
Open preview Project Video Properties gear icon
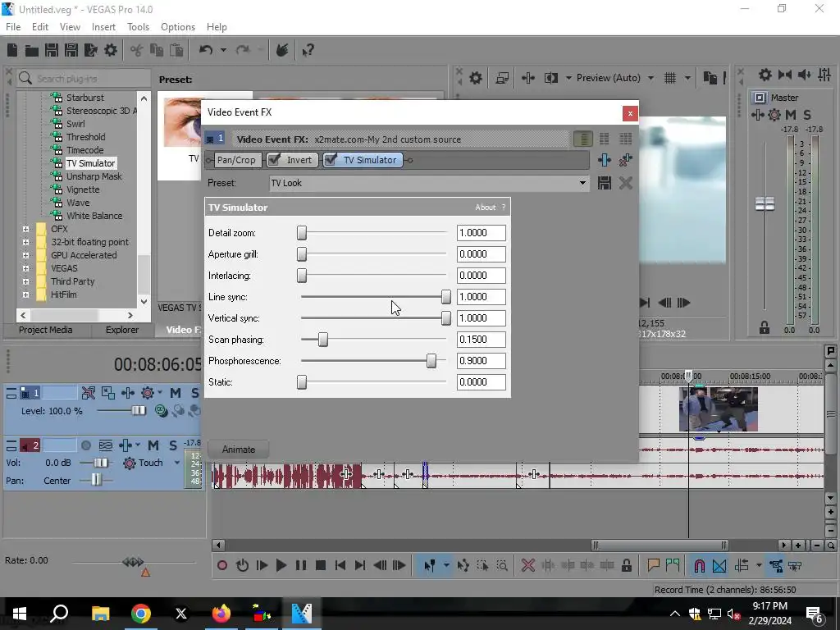tap(476, 78)
